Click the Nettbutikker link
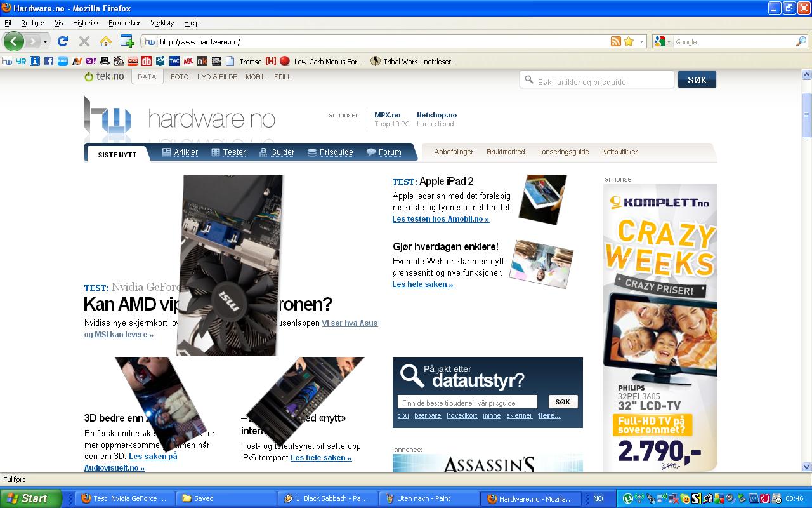Viewport: 812px width, 508px height. coord(620,152)
